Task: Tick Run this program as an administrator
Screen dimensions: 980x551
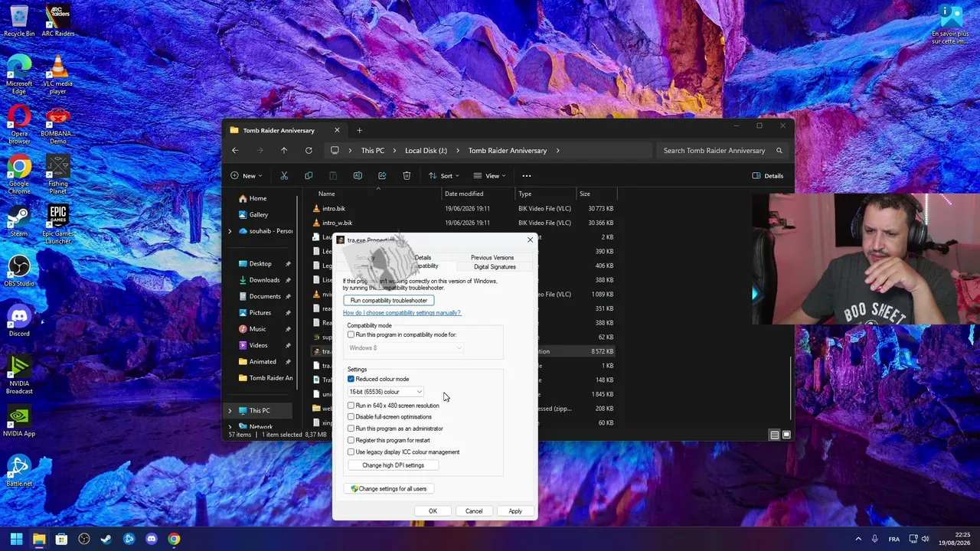Action: click(351, 429)
